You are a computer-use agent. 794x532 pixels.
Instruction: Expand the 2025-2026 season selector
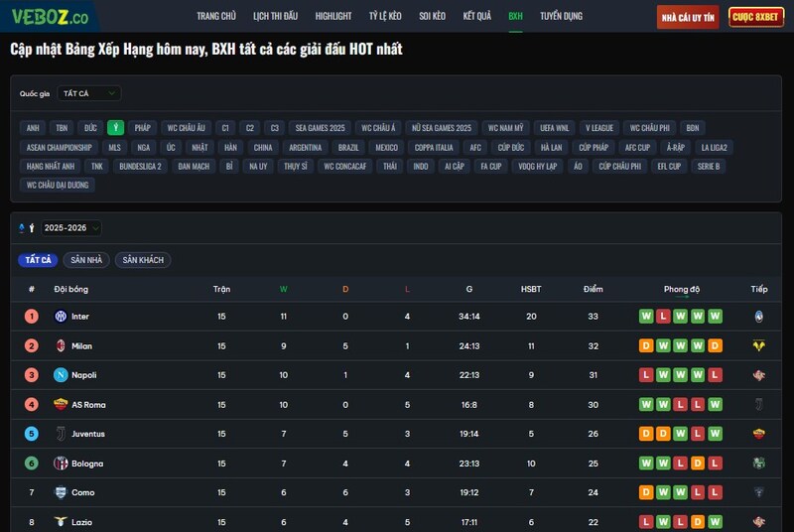click(70, 228)
